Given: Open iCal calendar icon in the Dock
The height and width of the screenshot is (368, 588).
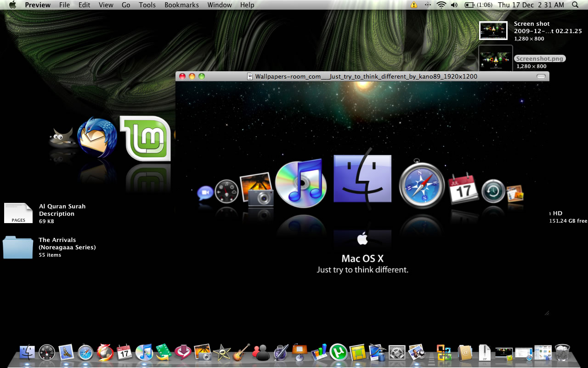Looking at the screenshot, I should pos(124,352).
